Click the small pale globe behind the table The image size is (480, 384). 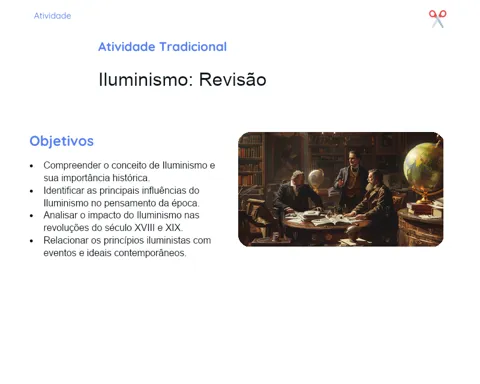[316, 178]
